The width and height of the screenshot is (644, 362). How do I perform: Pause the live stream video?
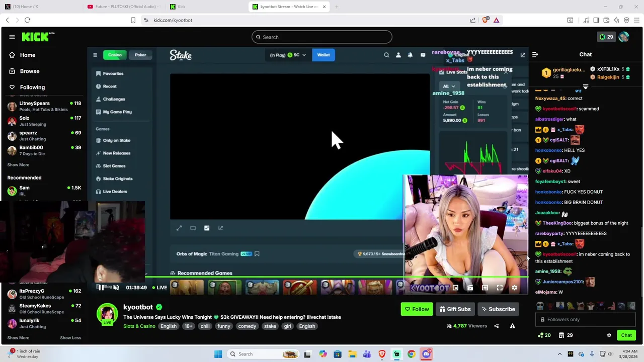pos(101,288)
